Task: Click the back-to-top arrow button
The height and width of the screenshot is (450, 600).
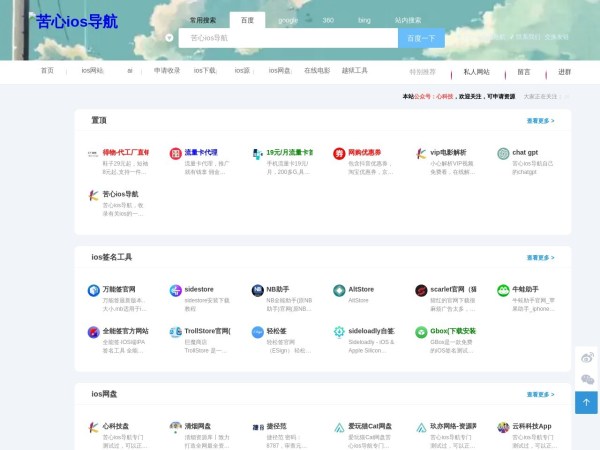Action: pyautogui.click(x=586, y=403)
